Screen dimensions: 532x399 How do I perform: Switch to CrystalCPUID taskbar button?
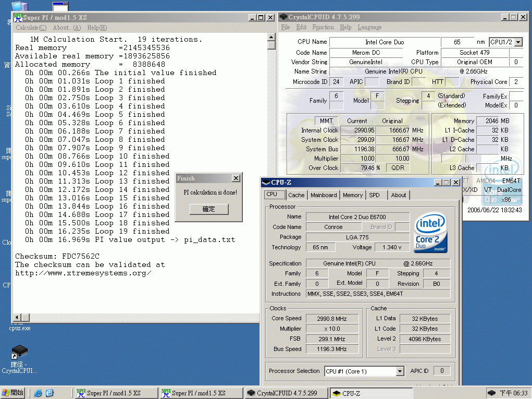(286, 393)
